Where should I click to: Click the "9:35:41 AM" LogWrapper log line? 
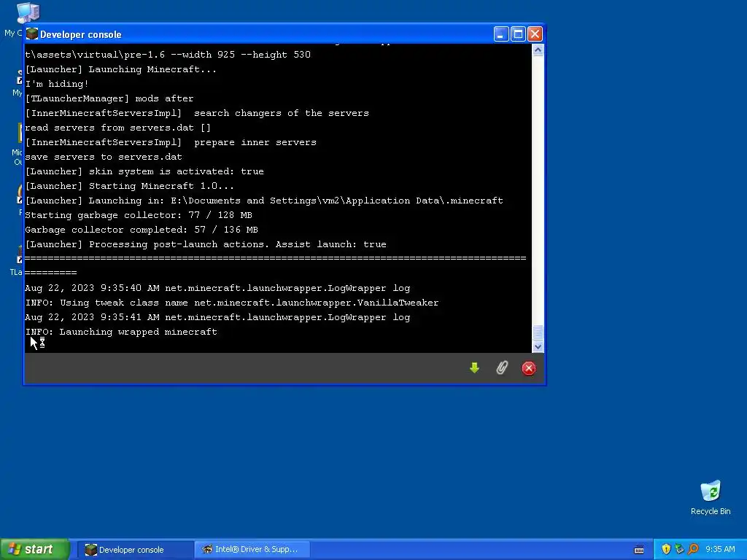point(217,317)
